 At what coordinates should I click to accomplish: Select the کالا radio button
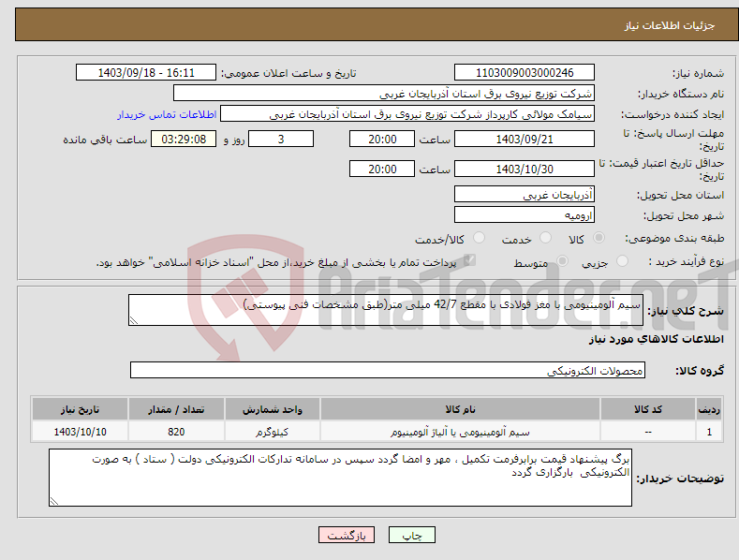point(599,238)
